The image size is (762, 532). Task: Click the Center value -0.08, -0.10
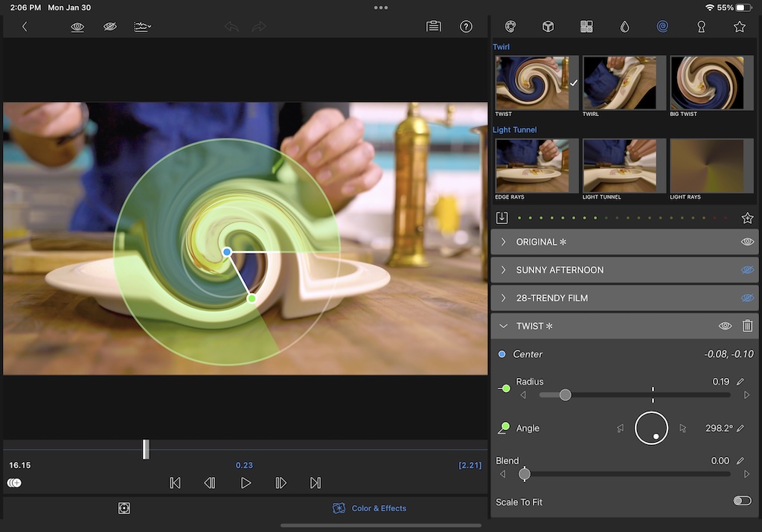[x=729, y=354]
